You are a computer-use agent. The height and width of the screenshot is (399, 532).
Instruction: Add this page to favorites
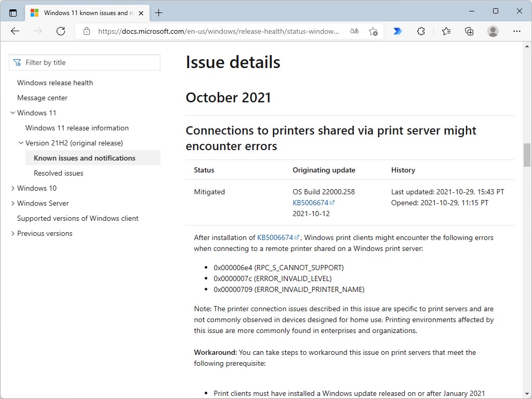[373, 31]
